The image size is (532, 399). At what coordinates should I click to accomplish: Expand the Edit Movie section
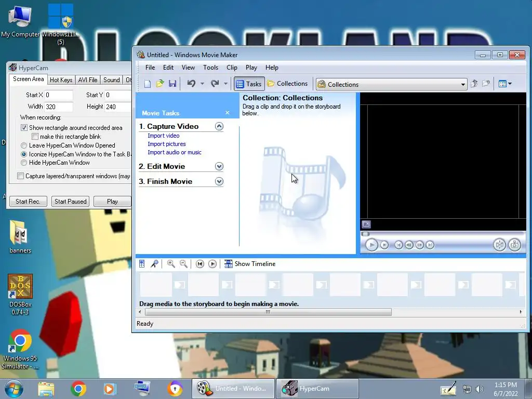click(219, 166)
